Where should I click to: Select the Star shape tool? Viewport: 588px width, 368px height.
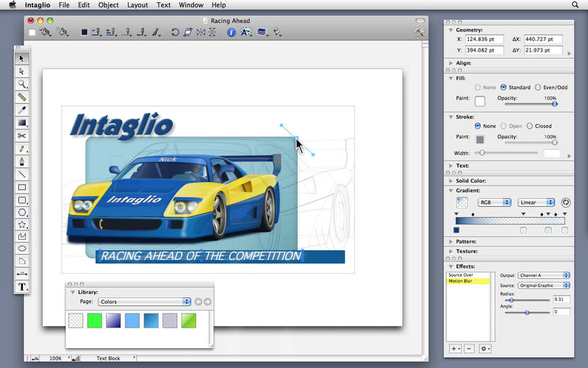coord(22,224)
